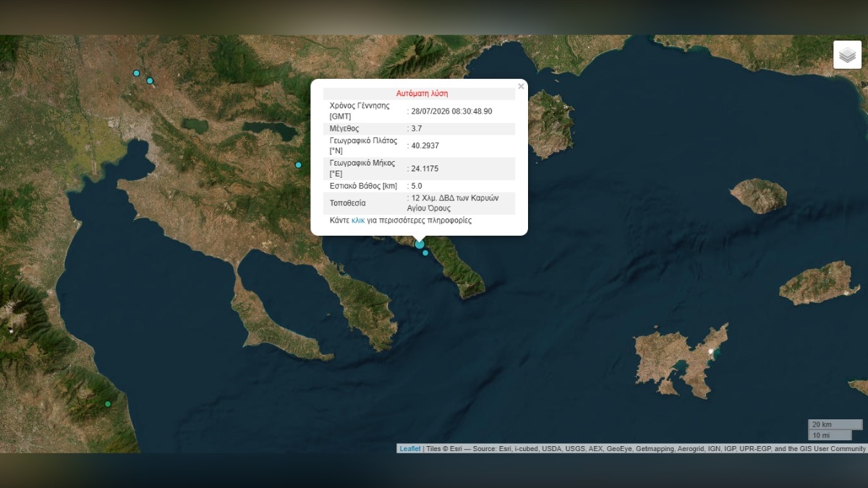Click the latitude value 40.2937

(x=425, y=146)
